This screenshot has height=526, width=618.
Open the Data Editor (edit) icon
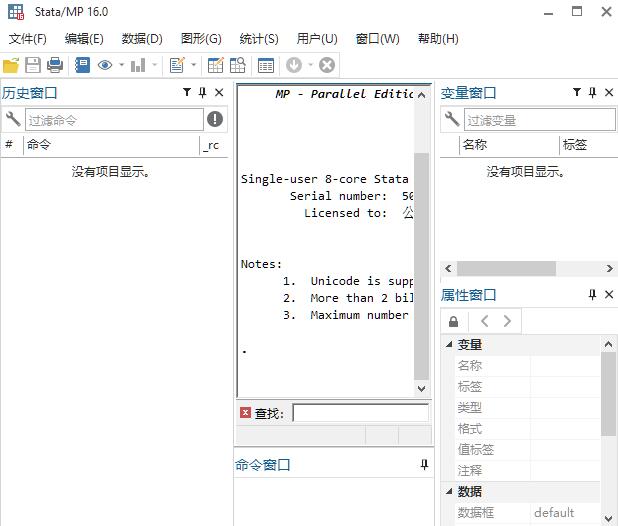point(216,65)
